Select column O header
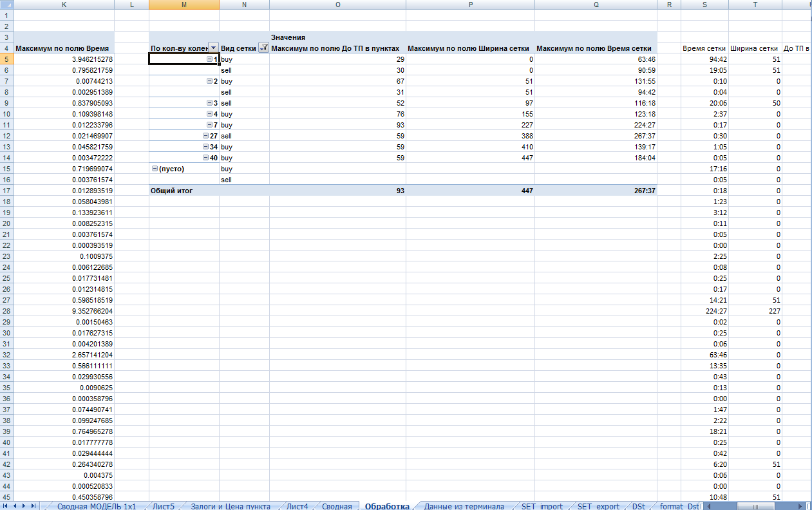 (338, 5)
